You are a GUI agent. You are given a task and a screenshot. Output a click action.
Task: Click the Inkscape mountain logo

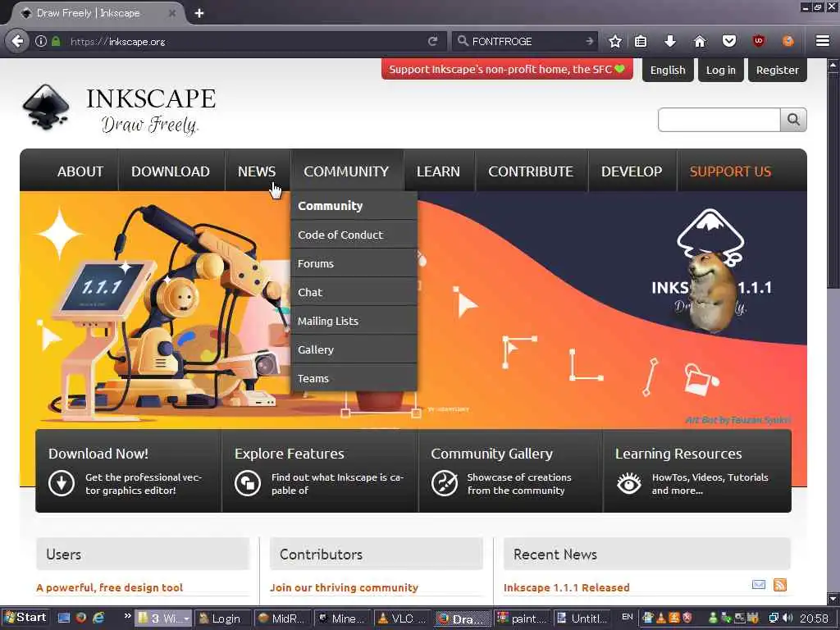(x=47, y=107)
